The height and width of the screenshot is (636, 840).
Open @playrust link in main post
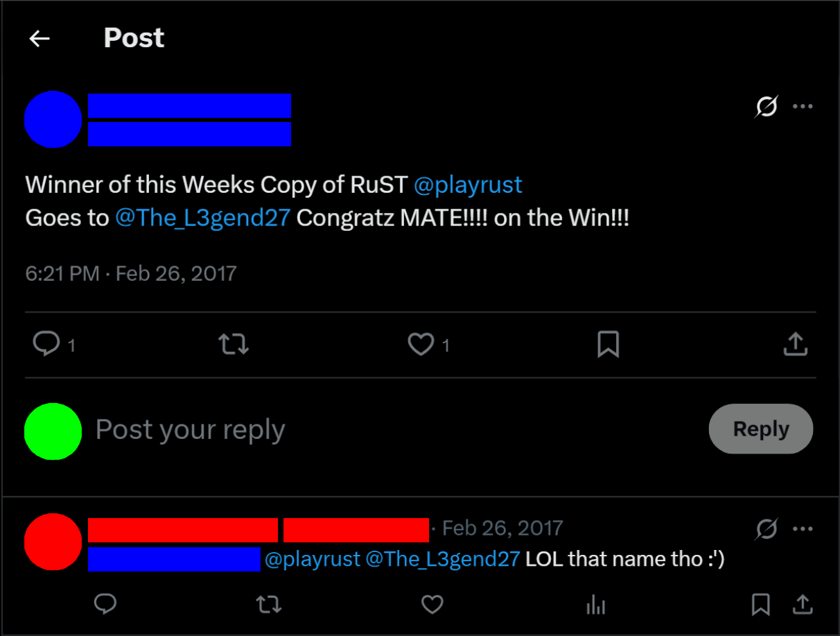click(468, 185)
